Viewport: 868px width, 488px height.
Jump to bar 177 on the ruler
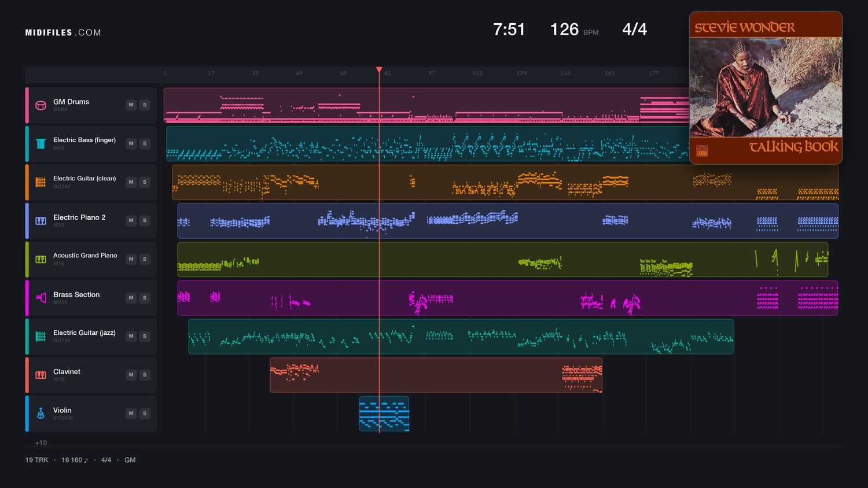click(x=654, y=73)
